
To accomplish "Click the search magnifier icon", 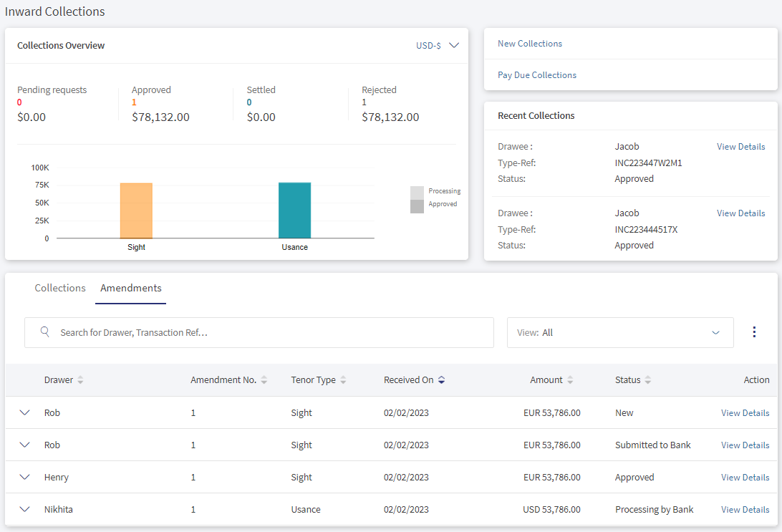I will tap(44, 332).
